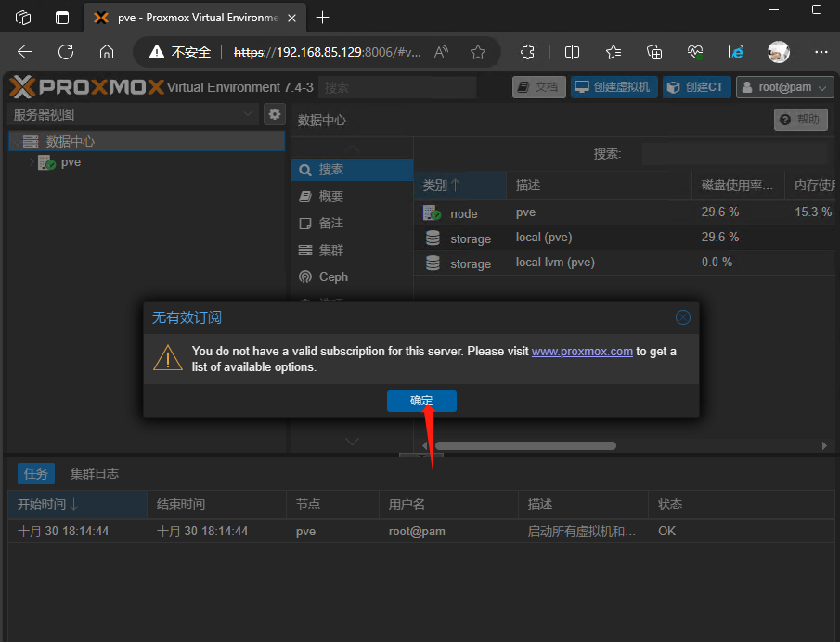The image size is (840, 642).
Task: Sort tasks by the 用户名 column
Action: [x=449, y=505]
